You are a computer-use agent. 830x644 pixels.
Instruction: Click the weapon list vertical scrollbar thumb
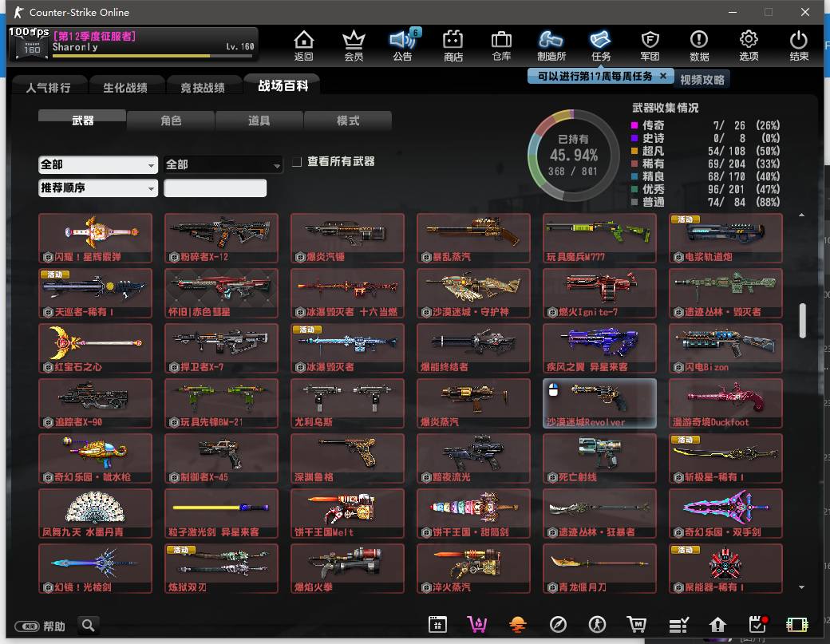tap(802, 320)
